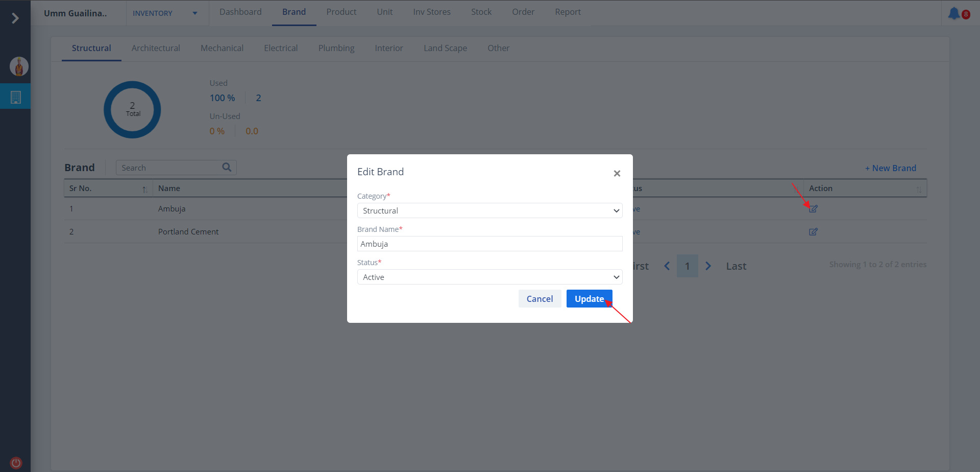Viewport: 980px width, 472px height.
Task: Go to next page arrow
Action: click(708, 266)
